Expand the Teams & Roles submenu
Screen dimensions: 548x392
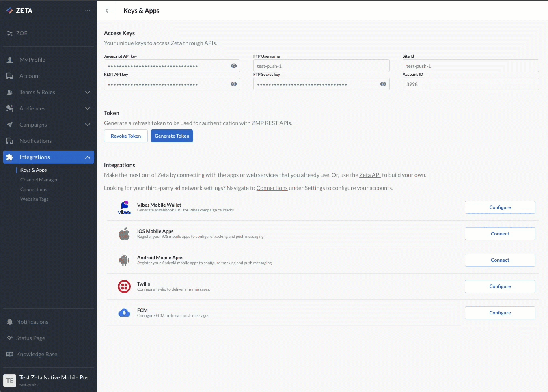tap(88, 92)
